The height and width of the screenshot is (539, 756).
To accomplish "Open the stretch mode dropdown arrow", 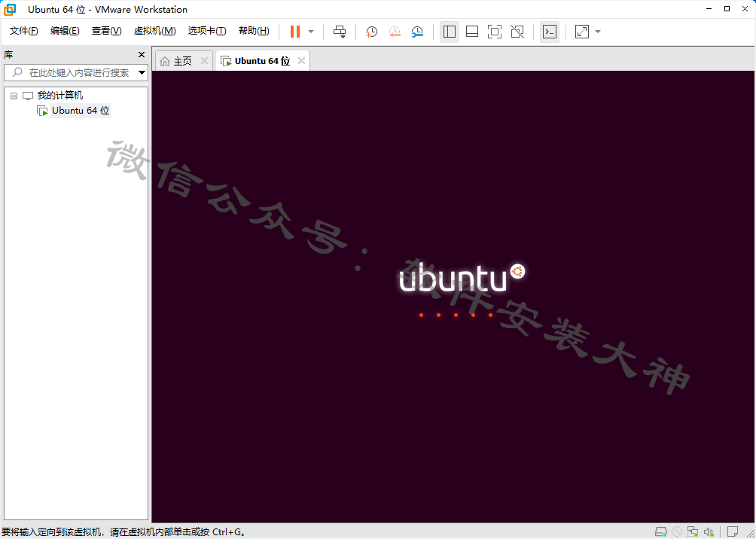I will click(598, 32).
